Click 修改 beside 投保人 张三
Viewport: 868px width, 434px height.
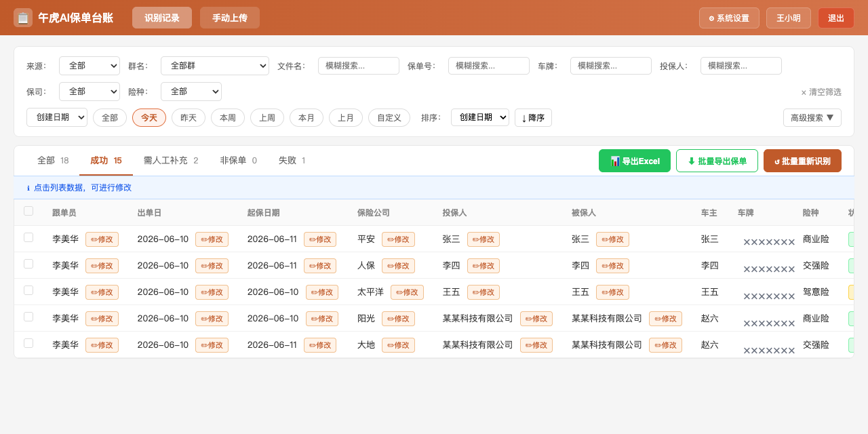tap(484, 239)
